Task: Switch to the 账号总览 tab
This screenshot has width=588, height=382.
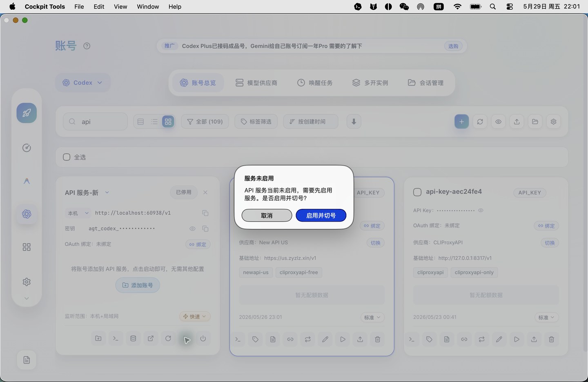Action: click(x=198, y=83)
